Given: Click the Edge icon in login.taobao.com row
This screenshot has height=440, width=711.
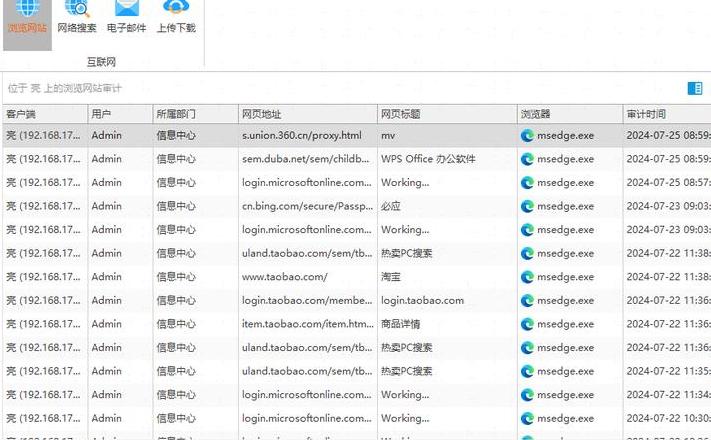Looking at the screenshot, I should click(x=527, y=300).
